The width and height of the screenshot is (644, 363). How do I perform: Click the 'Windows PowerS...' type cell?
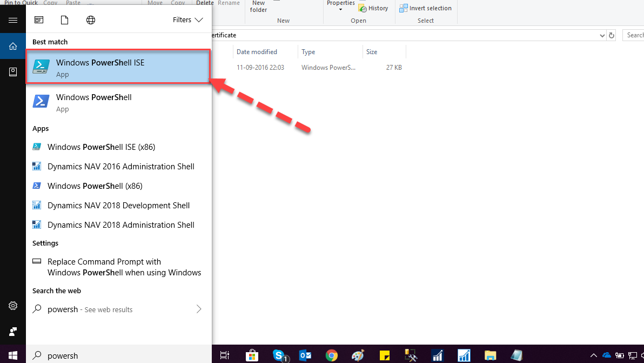(328, 68)
